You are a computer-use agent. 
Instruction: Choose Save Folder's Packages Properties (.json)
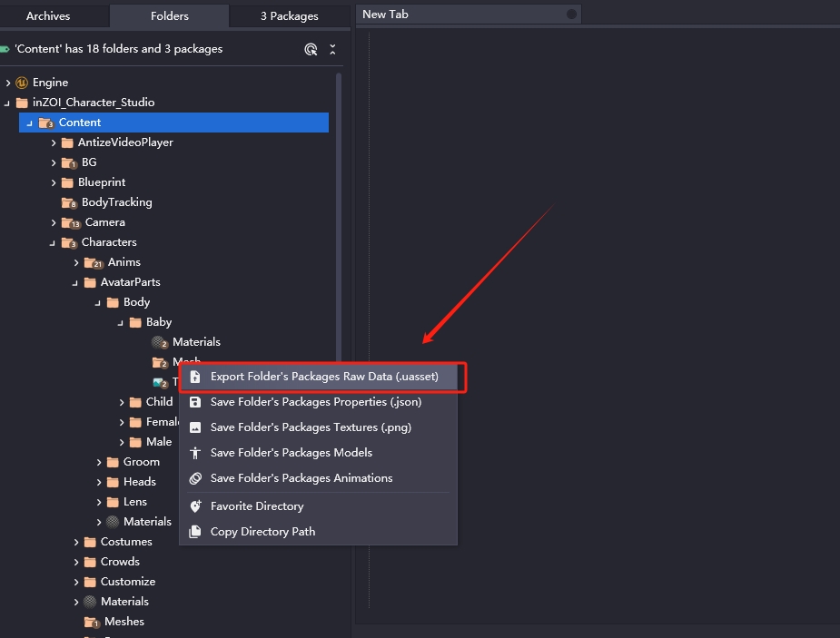(x=318, y=402)
